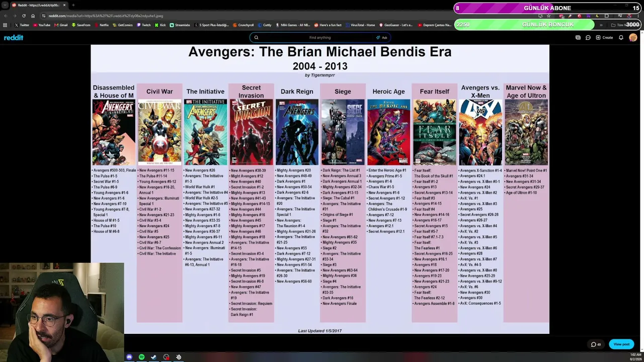Image resolution: width=644 pixels, height=362 pixels.
Task: Open the Apps grid in bookmarks bar
Action: click(x=5, y=25)
